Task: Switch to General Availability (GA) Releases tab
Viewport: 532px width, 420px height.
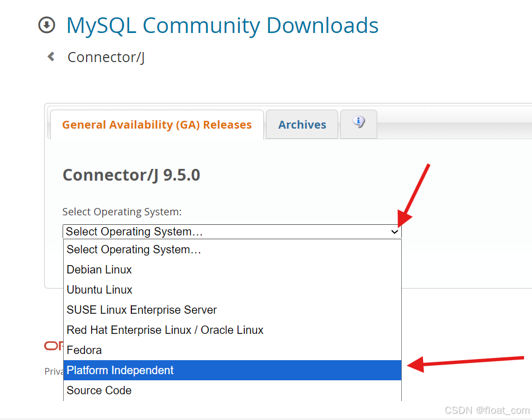Action: 156,125
